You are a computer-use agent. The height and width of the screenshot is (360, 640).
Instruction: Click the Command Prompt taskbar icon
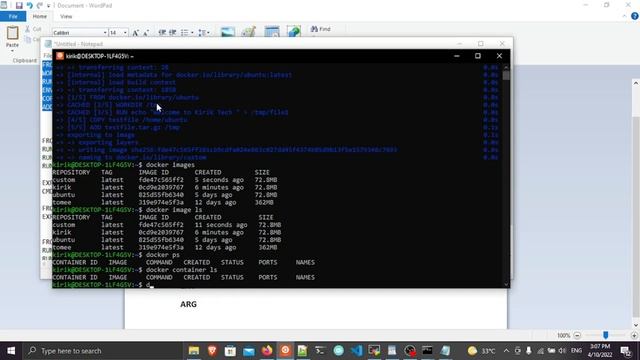pos(427,351)
